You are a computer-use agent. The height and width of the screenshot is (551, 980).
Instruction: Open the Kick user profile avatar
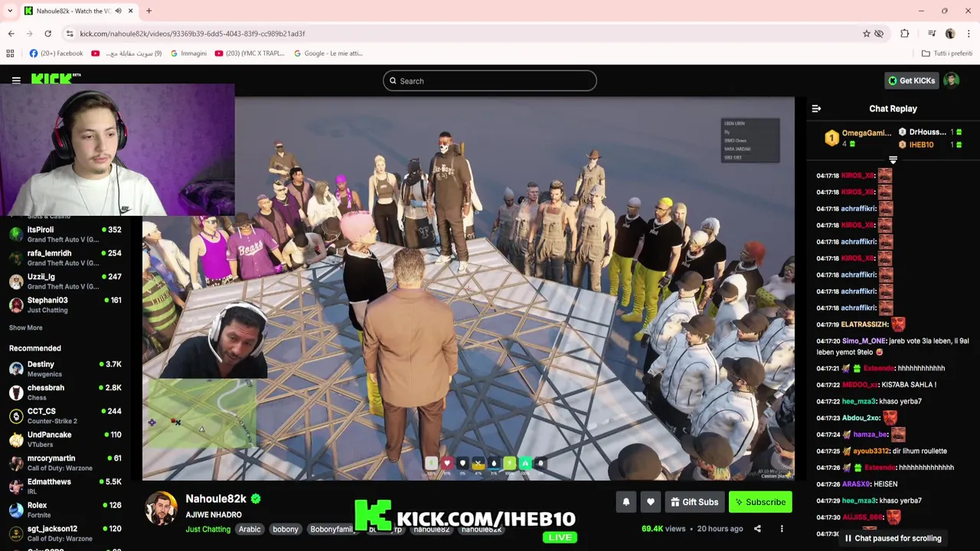(952, 80)
